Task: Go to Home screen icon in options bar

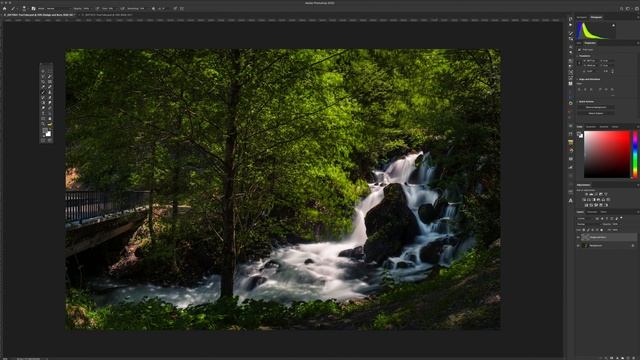Action: point(4,8)
